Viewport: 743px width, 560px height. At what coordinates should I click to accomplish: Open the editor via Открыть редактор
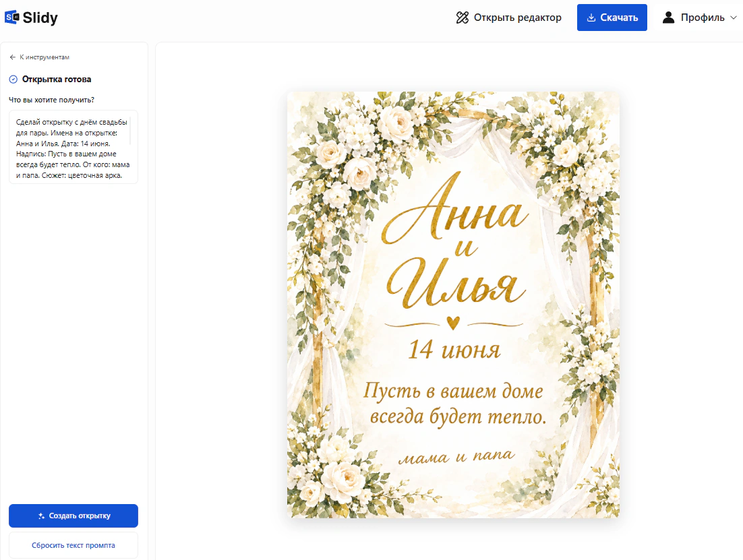pyautogui.click(x=508, y=18)
